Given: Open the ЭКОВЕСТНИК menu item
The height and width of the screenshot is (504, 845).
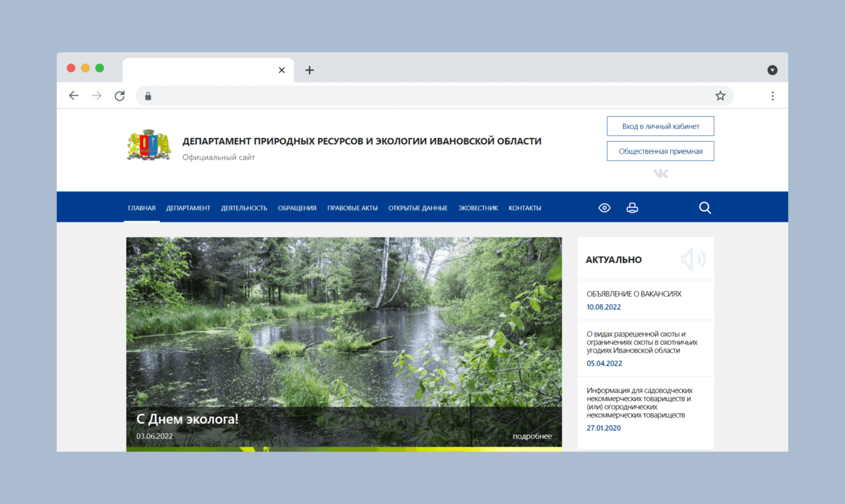Looking at the screenshot, I should tap(478, 208).
